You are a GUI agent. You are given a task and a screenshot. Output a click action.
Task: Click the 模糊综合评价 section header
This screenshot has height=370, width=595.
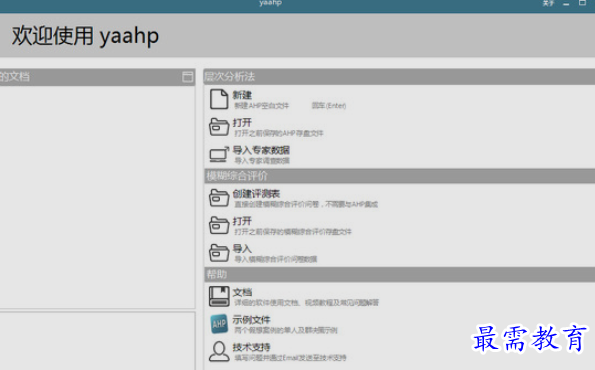click(400, 176)
